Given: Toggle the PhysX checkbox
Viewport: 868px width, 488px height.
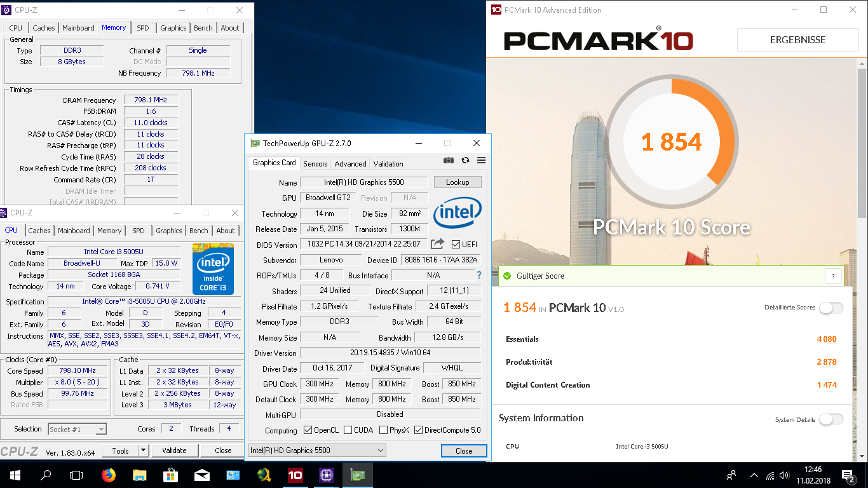Looking at the screenshot, I should [x=383, y=430].
